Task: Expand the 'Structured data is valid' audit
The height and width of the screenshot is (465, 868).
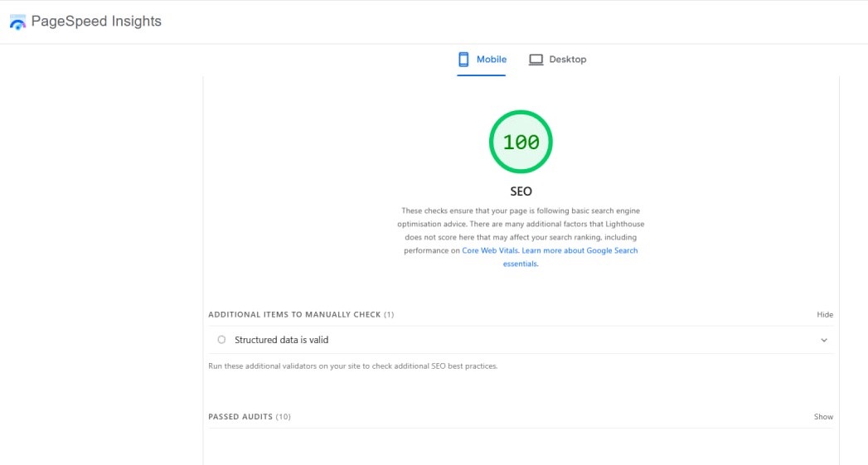Action: [x=282, y=340]
